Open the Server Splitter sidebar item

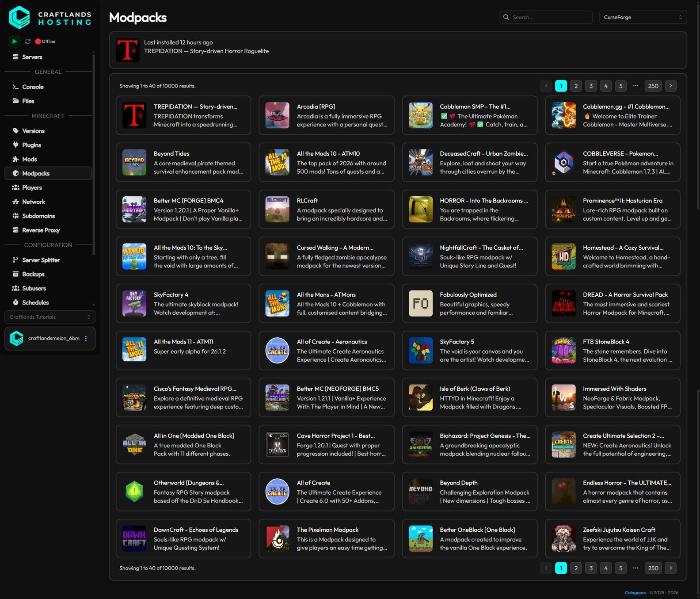click(x=48, y=260)
